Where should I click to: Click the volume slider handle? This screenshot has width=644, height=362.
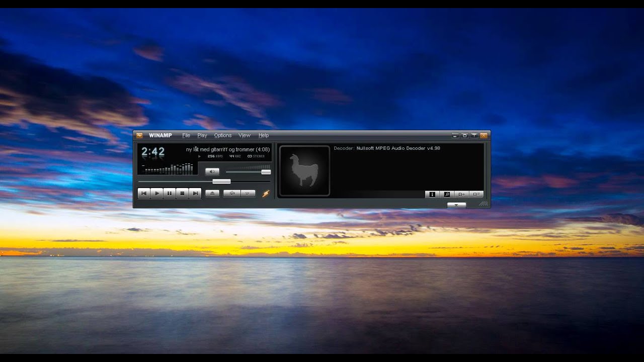click(x=266, y=172)
